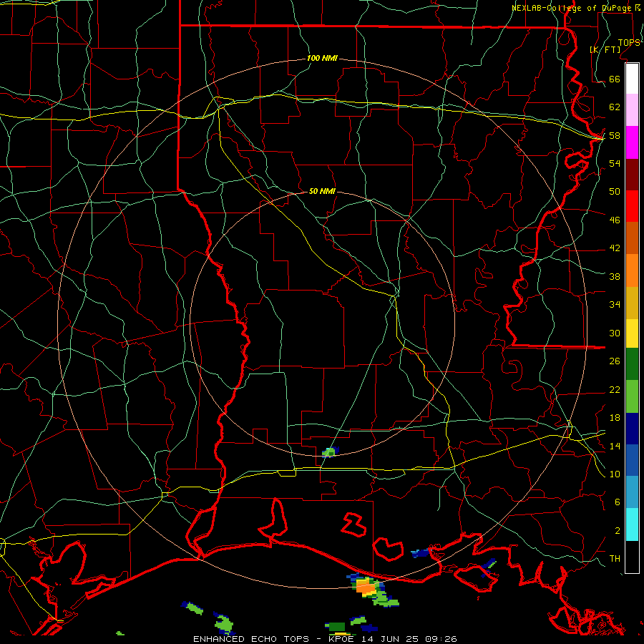Click the "ENHANCED ECHO TOPS" caption text
644x644 pixels.
click(x=251, y=639)
